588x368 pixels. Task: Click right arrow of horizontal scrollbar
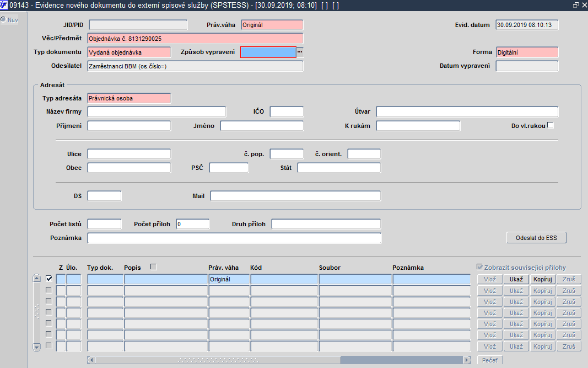(467, 360)
